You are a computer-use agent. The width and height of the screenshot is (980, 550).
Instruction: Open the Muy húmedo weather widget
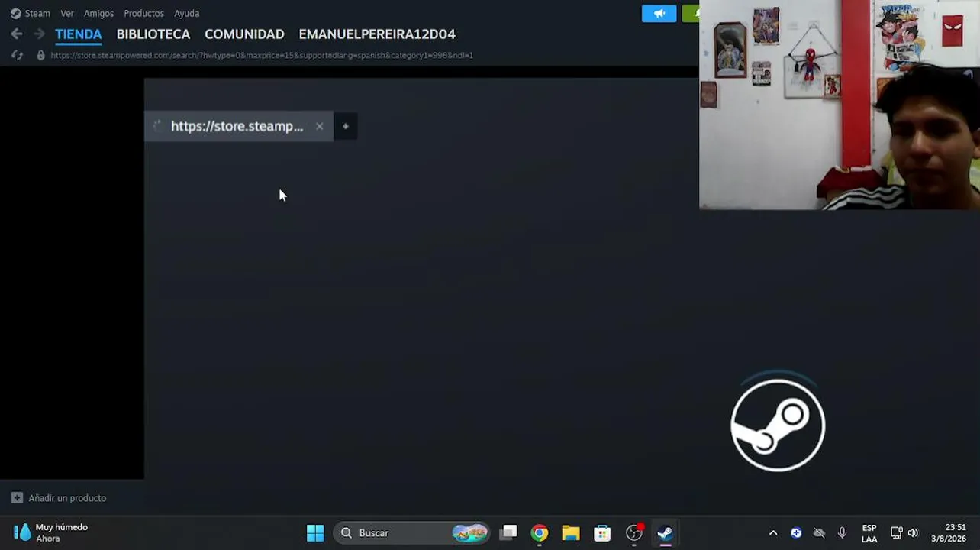52,532
